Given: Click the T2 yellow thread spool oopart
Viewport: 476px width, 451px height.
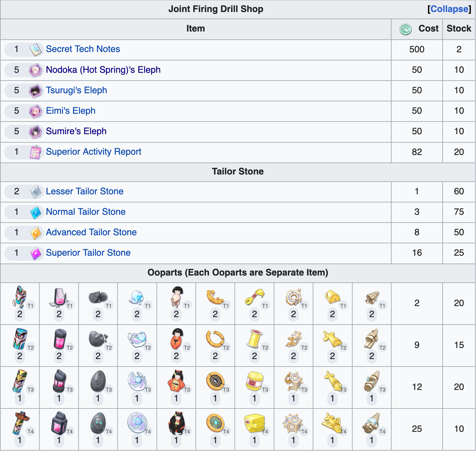Looking at the screenshot, I should coord(254,339).
